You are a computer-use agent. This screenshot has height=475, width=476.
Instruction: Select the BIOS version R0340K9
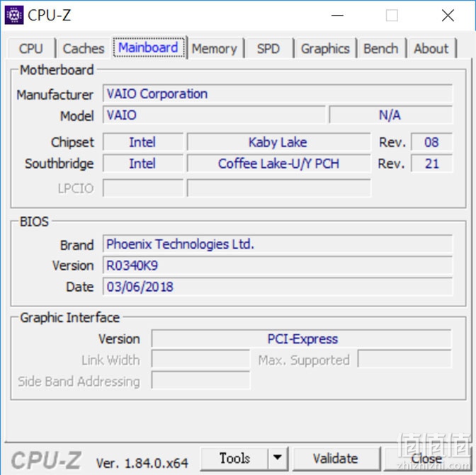tap(278, 265)
